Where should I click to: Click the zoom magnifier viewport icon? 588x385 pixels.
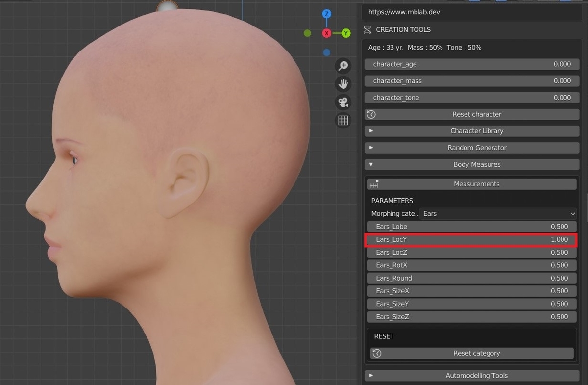343,66
